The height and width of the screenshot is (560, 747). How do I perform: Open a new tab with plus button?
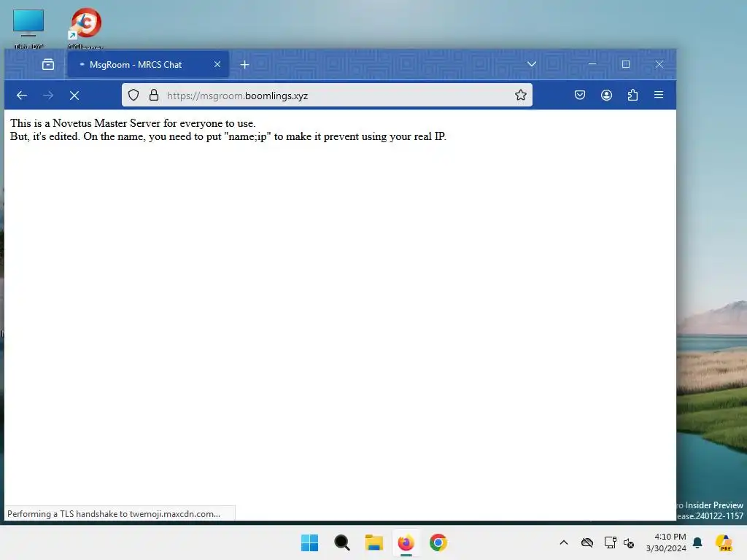pyautogui.click(x=244, y=64)
